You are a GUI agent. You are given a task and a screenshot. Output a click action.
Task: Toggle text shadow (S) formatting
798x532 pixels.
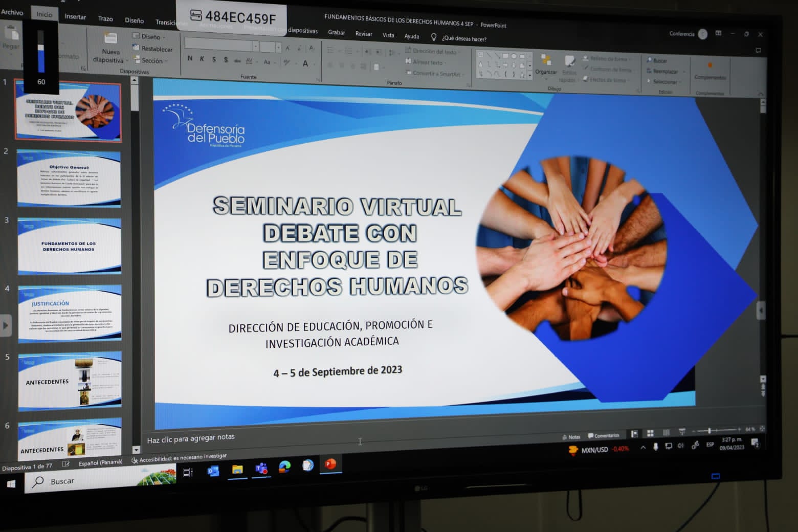[226, 60]
